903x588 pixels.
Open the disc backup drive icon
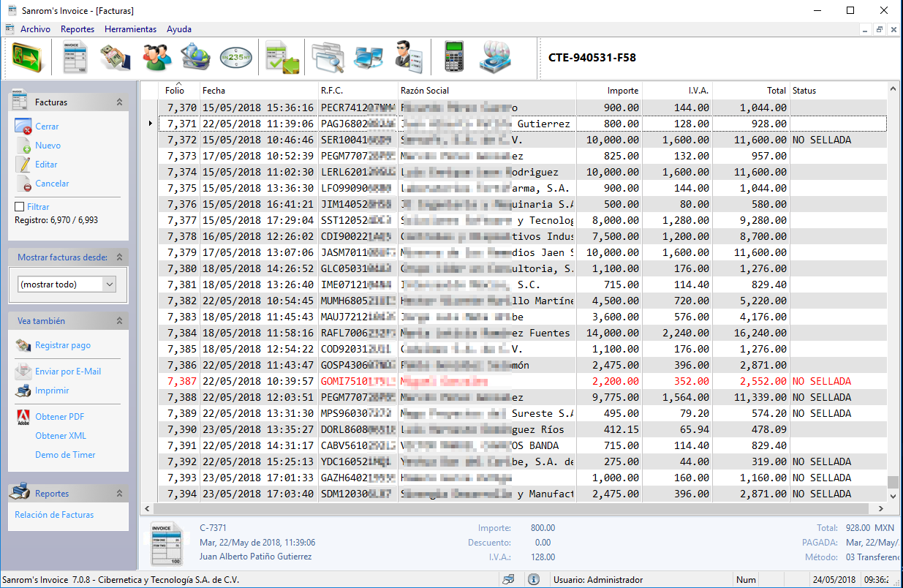[495, 57]
